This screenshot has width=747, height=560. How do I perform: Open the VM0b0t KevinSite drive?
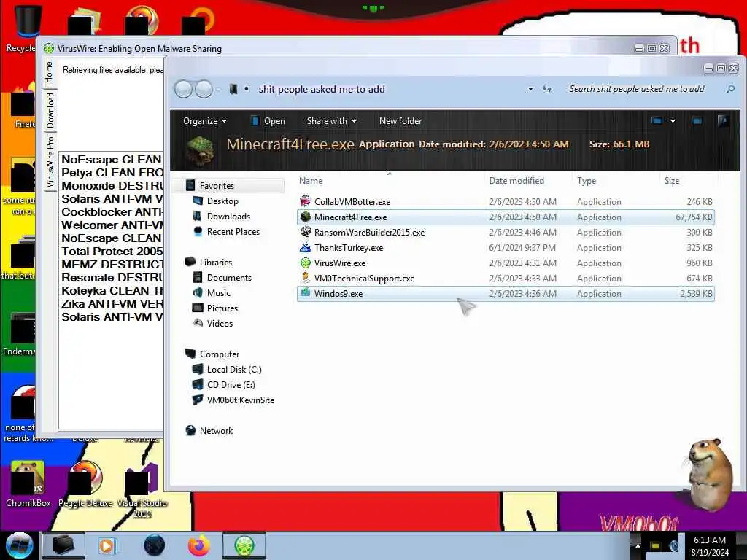pyautogui.click(x=240, y=400)
